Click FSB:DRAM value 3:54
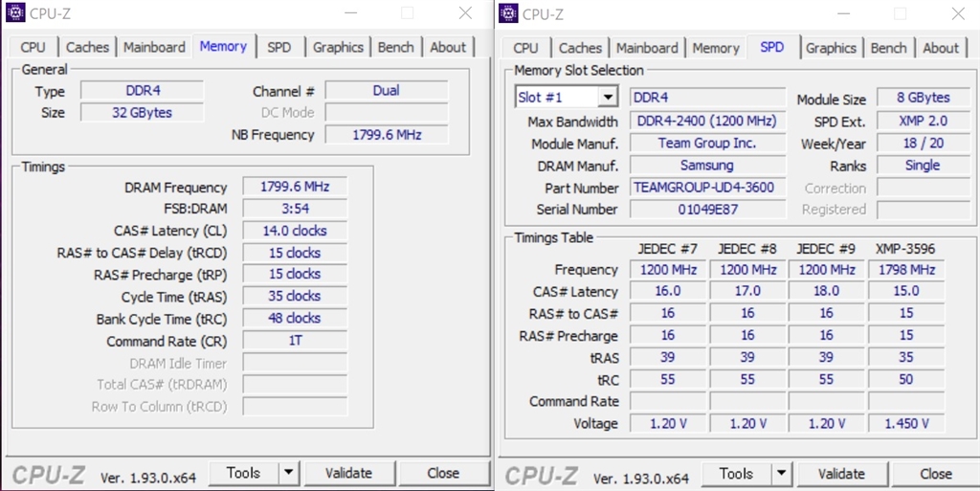 [295, 209]
